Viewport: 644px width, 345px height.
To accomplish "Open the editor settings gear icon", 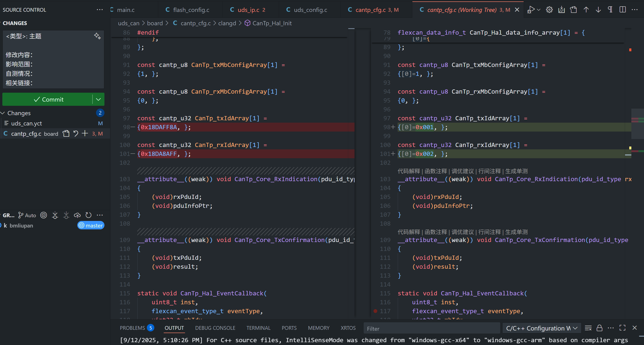I will pyautogui.click(x=549, y=10).
